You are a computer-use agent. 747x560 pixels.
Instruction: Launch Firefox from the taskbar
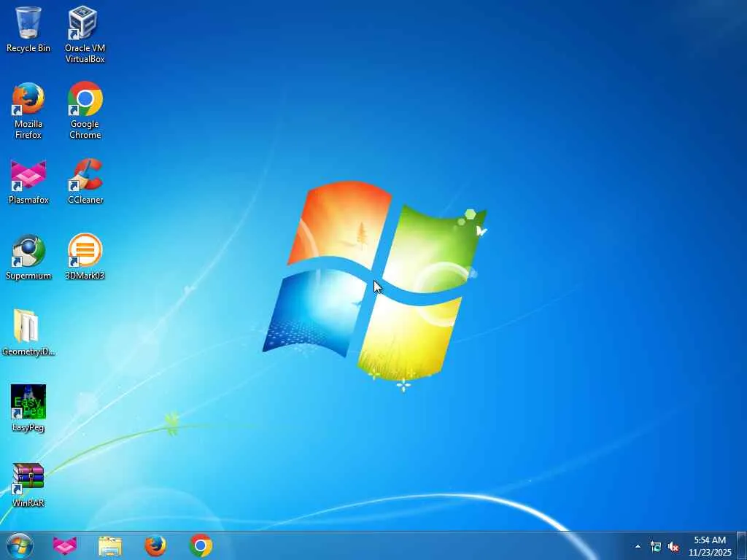[155, 545]
